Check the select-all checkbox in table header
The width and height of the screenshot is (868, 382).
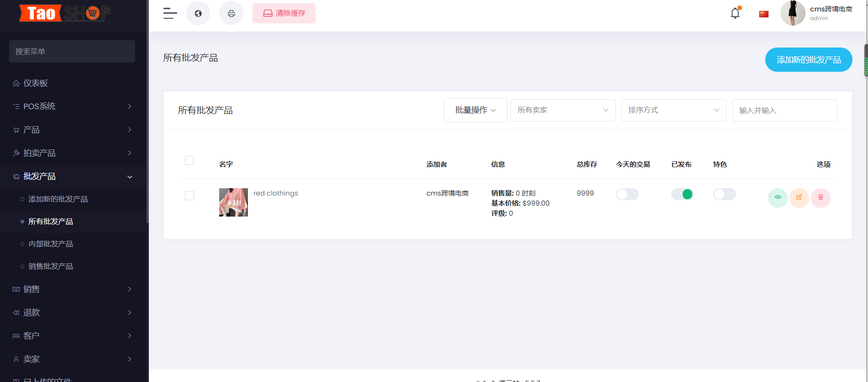(x=189, y=160)
